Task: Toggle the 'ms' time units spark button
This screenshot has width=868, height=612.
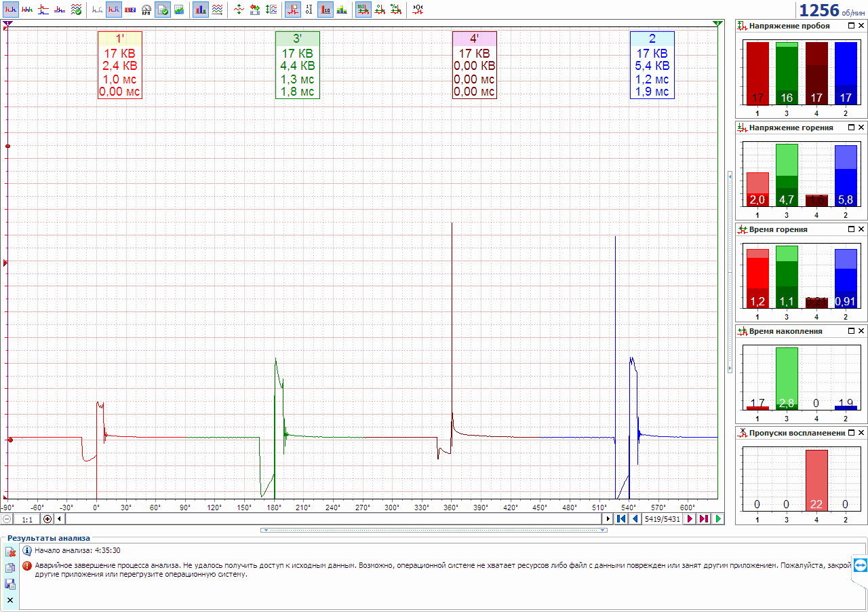Action: (x=363, y=9)
